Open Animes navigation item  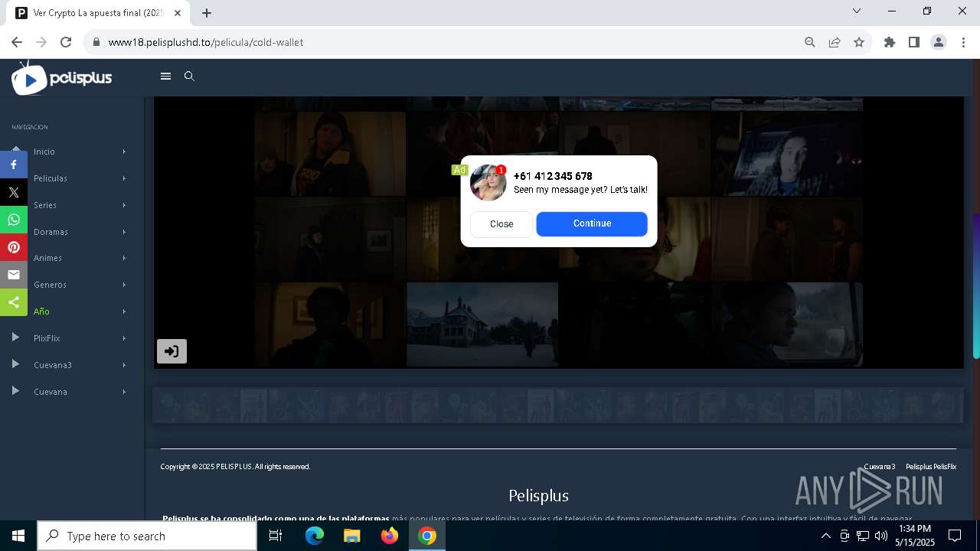[x=47, y=258]
